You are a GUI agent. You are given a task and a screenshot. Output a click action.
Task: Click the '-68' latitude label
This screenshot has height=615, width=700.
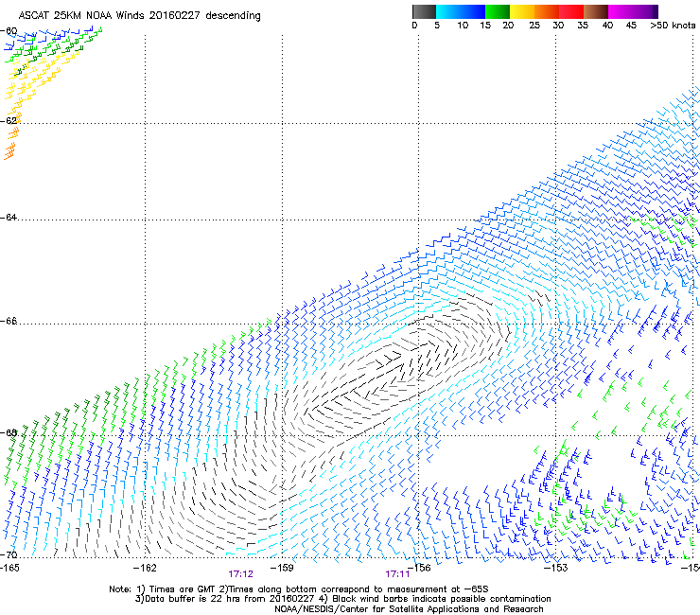pos(9,432)
